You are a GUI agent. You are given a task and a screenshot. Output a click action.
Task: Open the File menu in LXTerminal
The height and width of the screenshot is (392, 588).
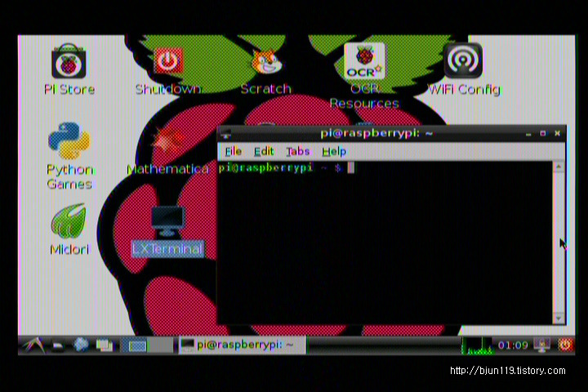point(234,152)
